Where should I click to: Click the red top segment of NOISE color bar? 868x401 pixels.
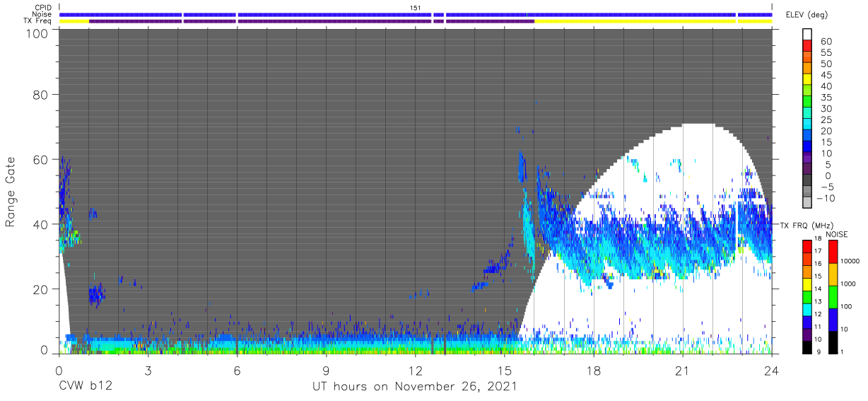833,252
